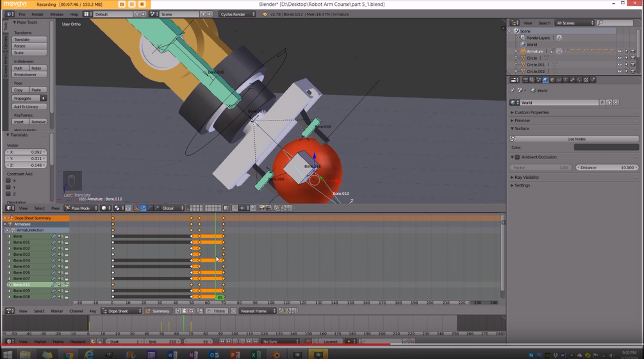This screenshot has height=359, width=644.
Task: Click the pin icon beside the World breadcrumb
Action: point(512,90)
